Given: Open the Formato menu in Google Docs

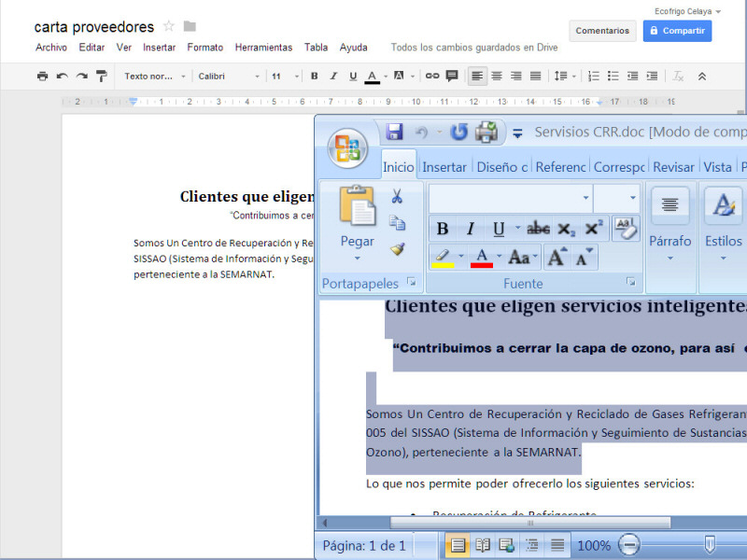Looking at the screenshot, I should click(205, 48).
